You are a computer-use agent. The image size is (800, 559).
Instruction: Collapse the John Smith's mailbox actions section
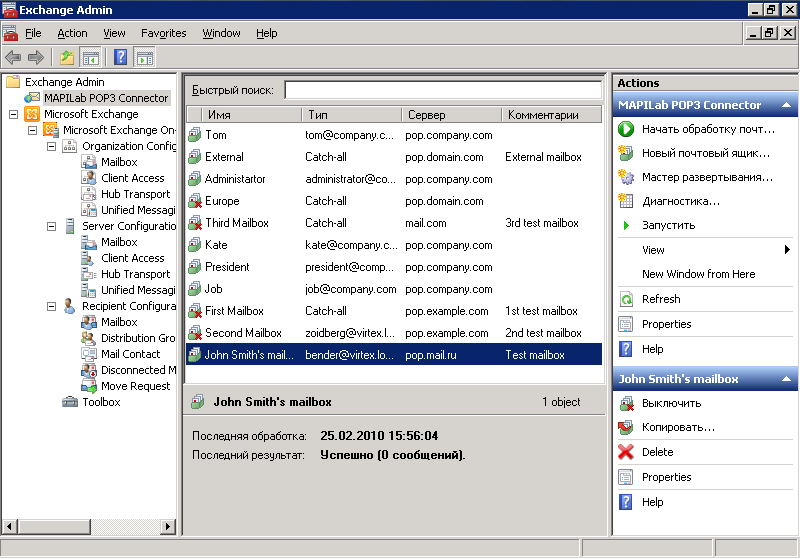(786, 379)
